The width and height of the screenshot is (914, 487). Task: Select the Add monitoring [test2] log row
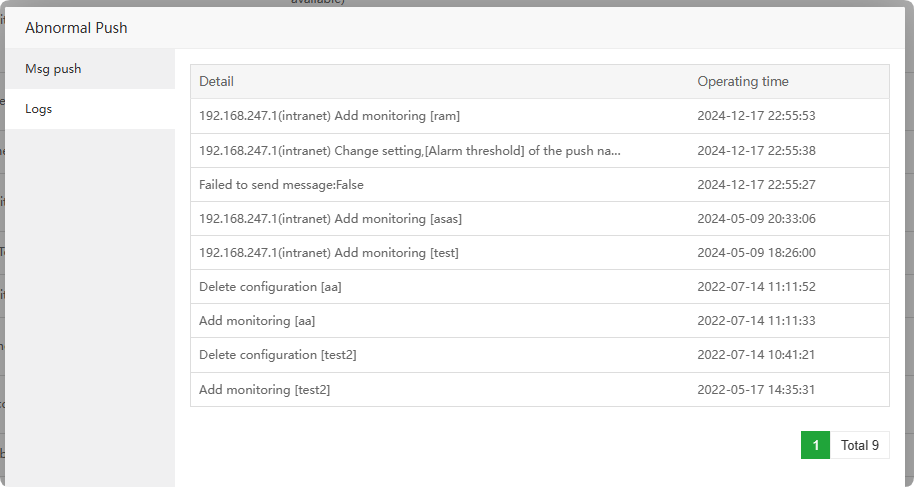(x=264, y=390)
